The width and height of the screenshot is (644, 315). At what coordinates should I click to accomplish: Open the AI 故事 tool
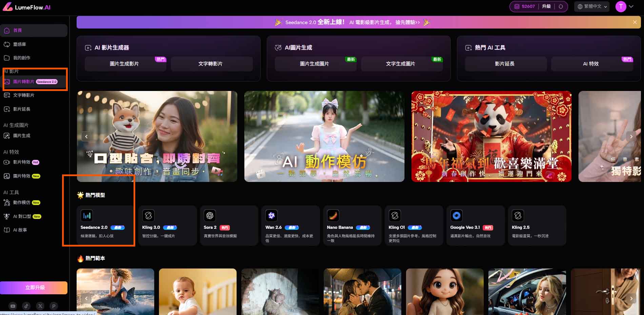coord(21,230)
